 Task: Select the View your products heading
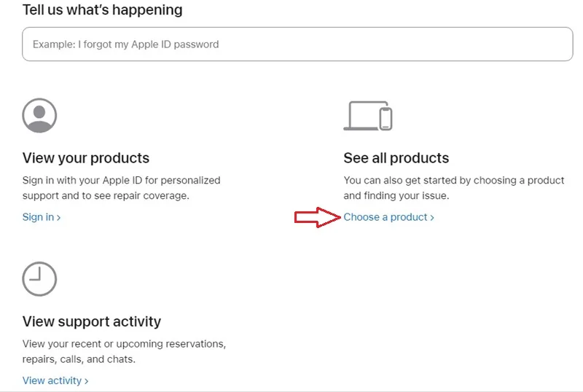pos(86,158)
